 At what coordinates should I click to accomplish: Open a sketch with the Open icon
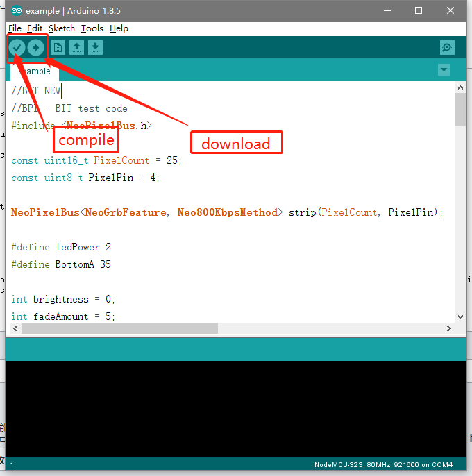tap(76, 48)
